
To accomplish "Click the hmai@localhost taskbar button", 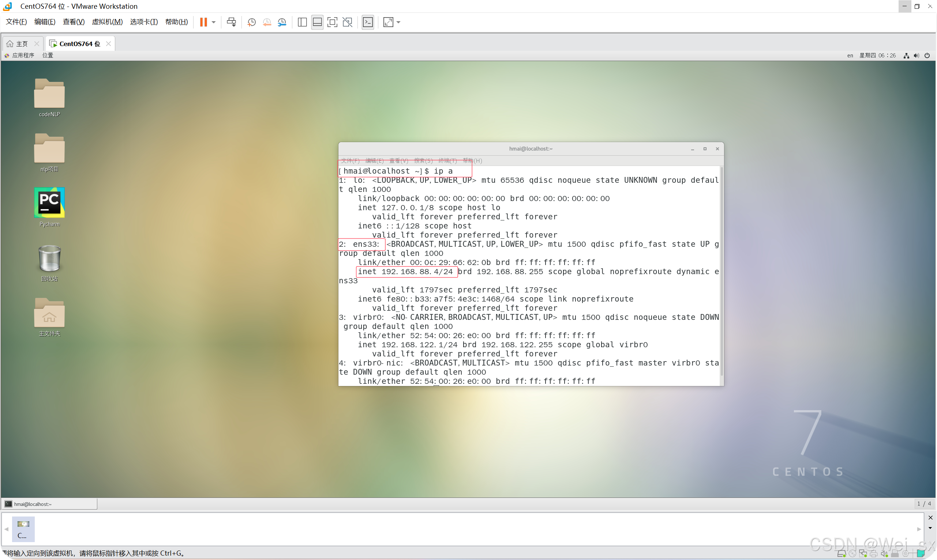I will [x=49, y=504].
